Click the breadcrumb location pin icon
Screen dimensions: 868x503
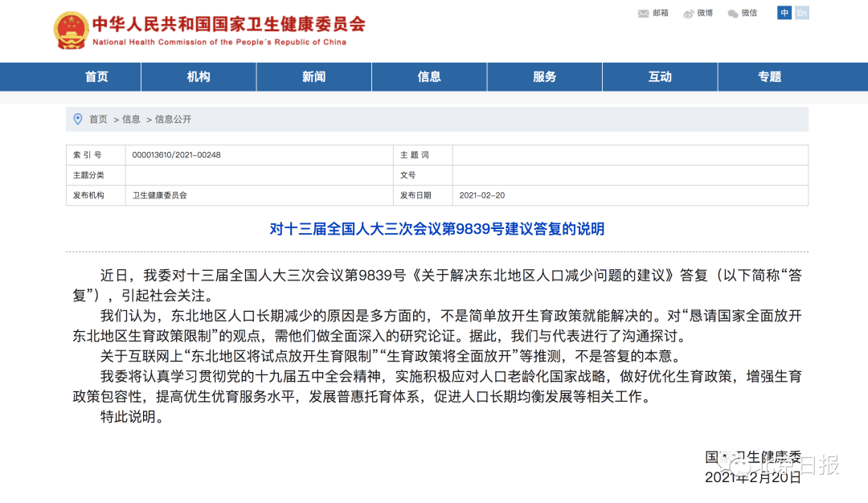click(78, 119)
